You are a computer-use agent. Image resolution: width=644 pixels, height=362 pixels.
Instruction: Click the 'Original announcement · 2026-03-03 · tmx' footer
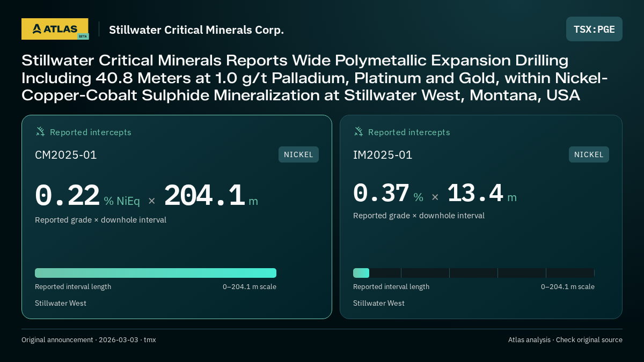(x=89, y=340)
